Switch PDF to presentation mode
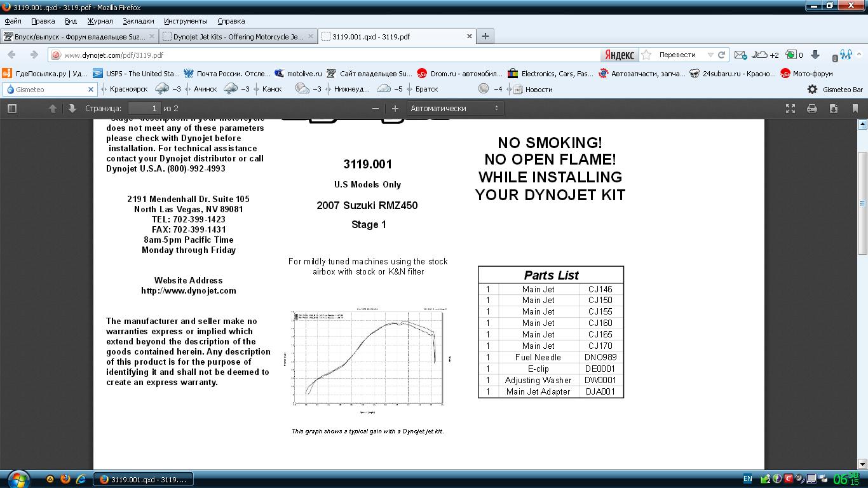Viewport: 868px width, 488px height. click(x=790, y=109)
